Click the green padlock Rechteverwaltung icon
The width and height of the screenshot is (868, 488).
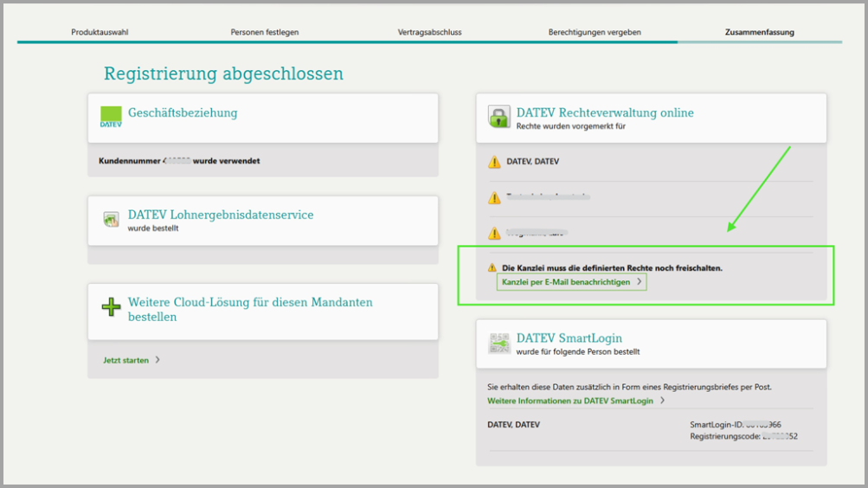499,117
